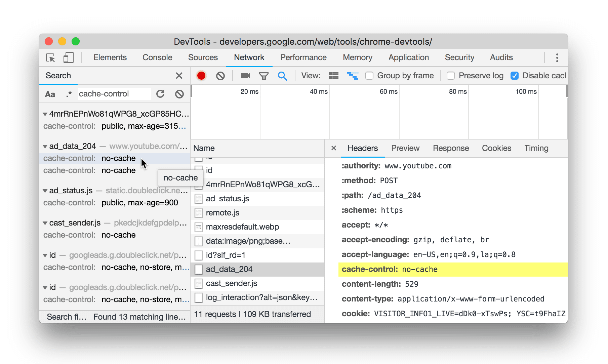Image resolution: width=608 pixels, height=364 pixels.
Task: Enable Preserve log
Action: pos(450,76)
